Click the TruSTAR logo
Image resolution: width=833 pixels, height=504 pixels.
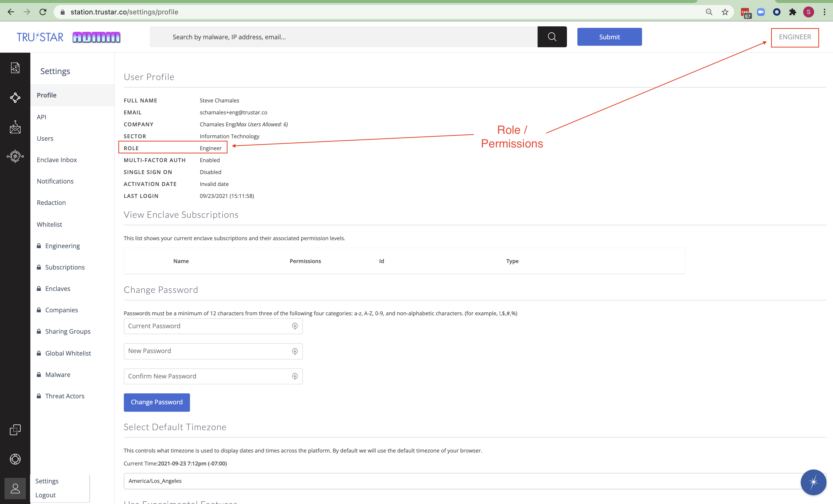[x=40, y=37]
